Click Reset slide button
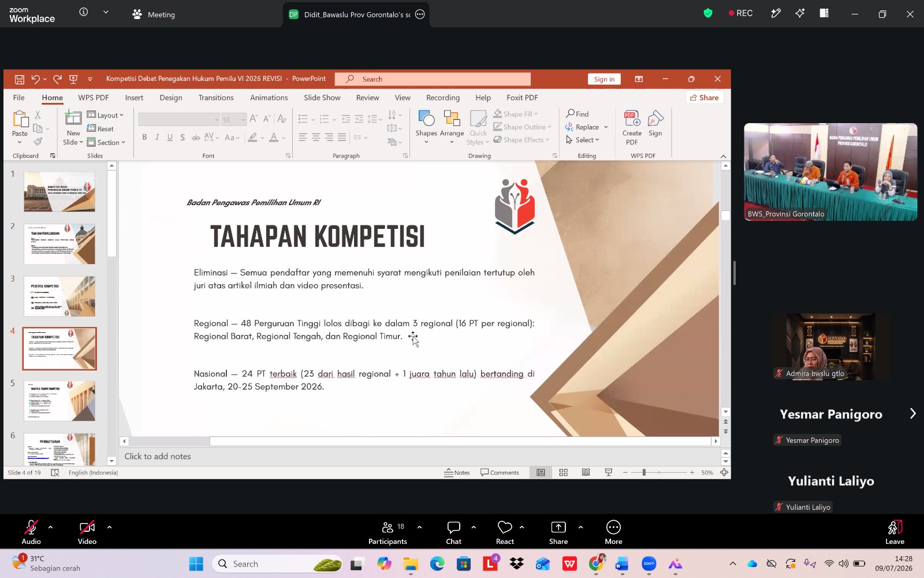 click(x=100, y=129)
